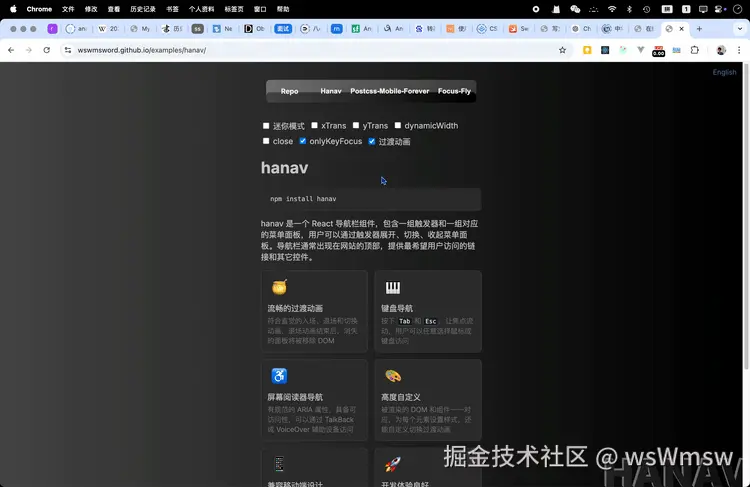View site information icon in address bar
750x487 pixels.
68,50
